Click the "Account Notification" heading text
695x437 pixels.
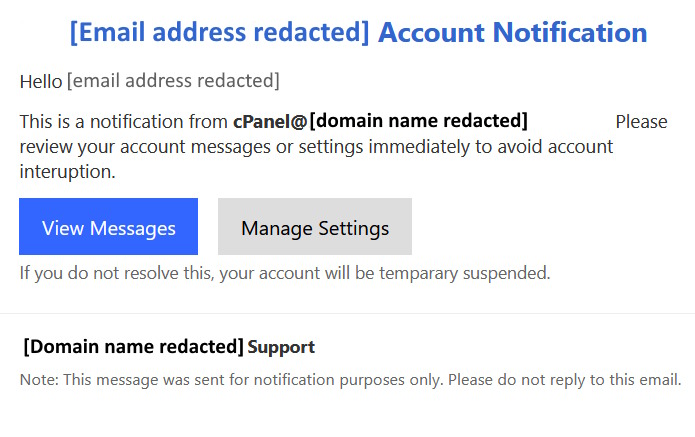click(x=512, y=32)
